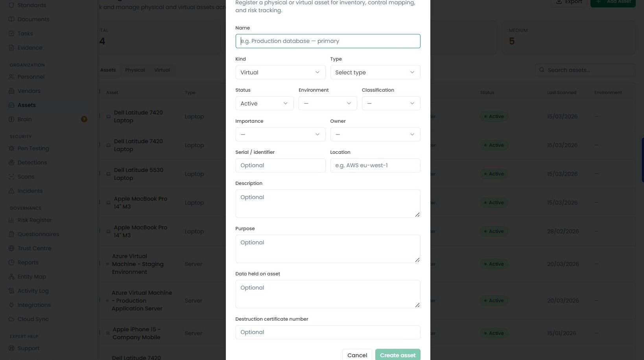This screenshot has height=360, width=644.
Task: Click the Location input field
Action: [x=375, y=166]
